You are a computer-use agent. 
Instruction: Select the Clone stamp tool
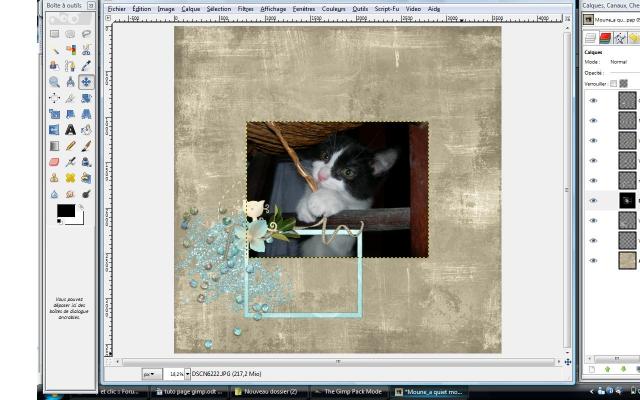click(x=54, y=178)
